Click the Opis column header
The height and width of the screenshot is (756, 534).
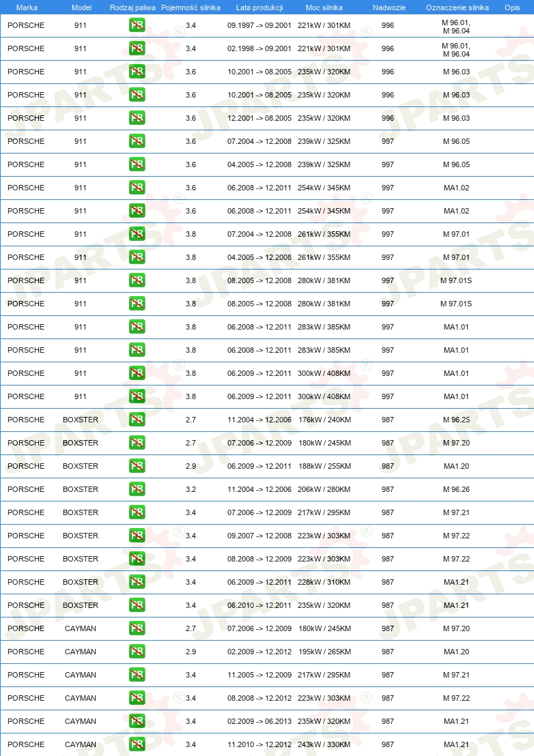pyautogui.click(x=512, y=8)
